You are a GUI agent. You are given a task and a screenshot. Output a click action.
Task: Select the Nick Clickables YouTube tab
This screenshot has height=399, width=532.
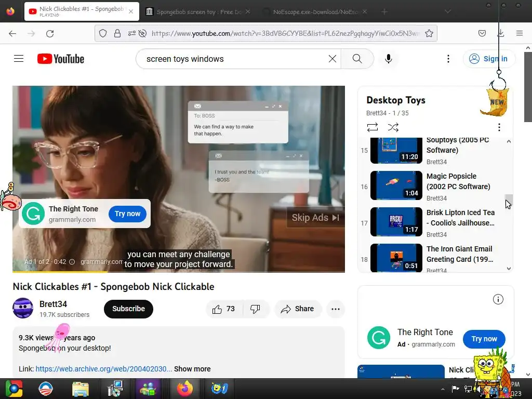[82, 11]
